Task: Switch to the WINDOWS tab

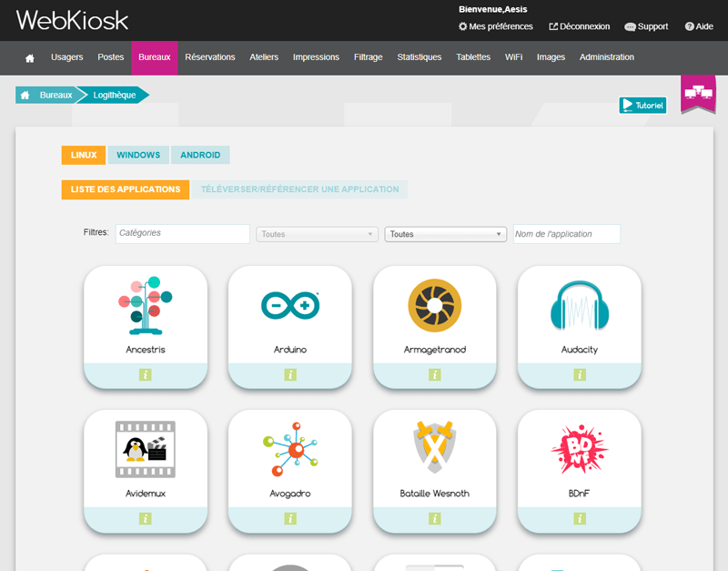Action: tap(138, 155)
